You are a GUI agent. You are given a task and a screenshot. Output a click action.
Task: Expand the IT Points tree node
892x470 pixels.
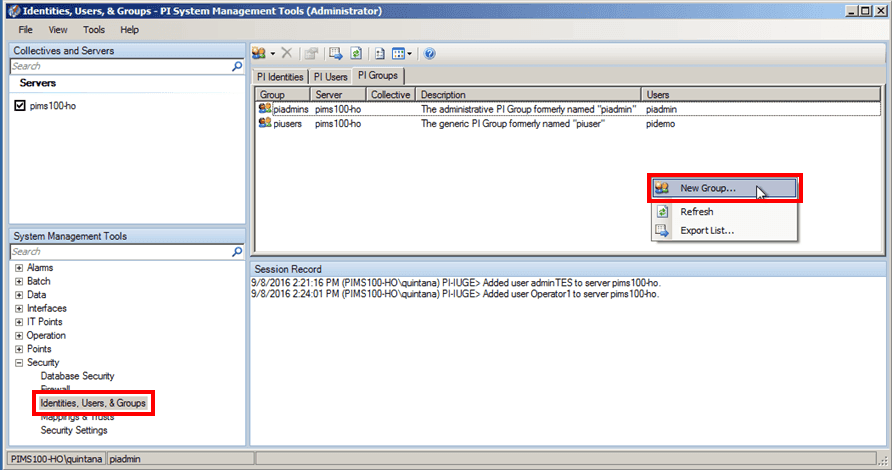pyautogui.click(x=19, y=322)
